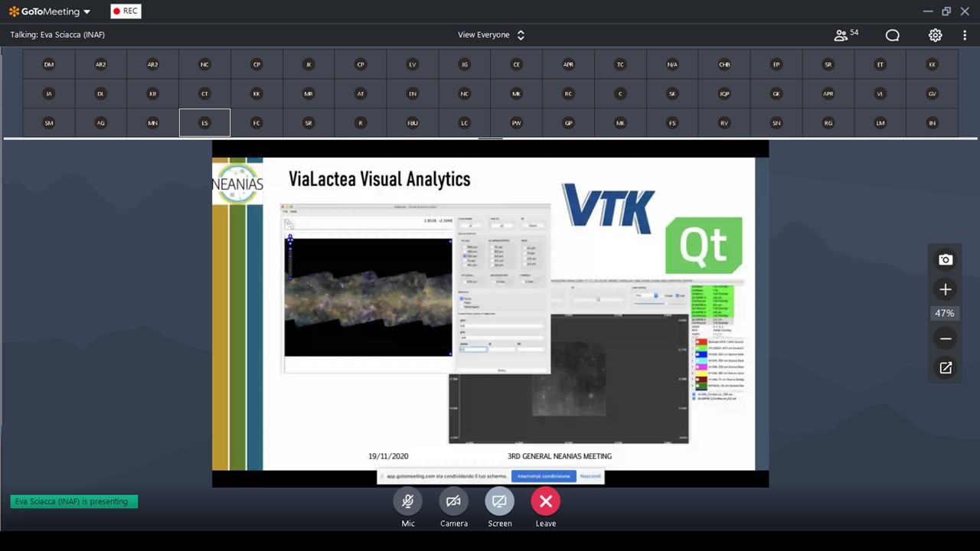
Task: Open the attendees list showing 54
Action: [x=846, y=34]
